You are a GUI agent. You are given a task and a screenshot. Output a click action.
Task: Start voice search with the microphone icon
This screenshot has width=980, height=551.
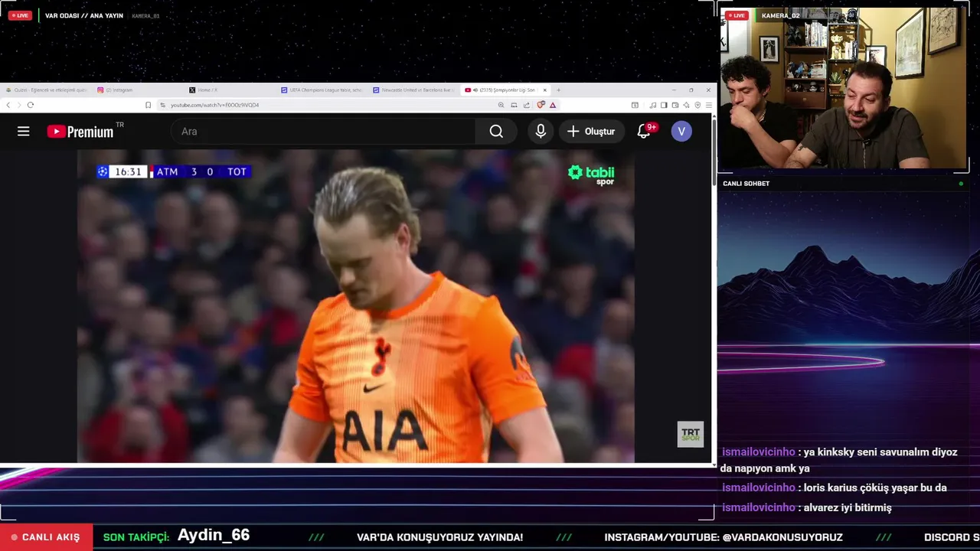[x=541, y=132]
